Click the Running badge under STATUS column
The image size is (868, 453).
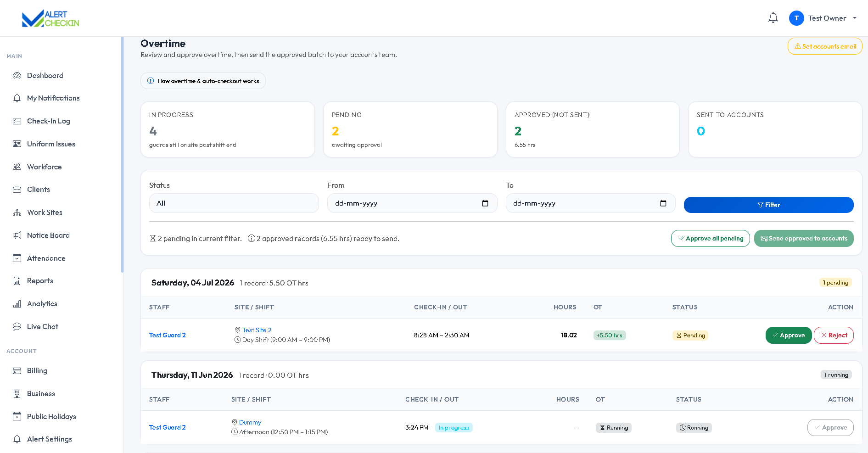[x=694, y=428]
